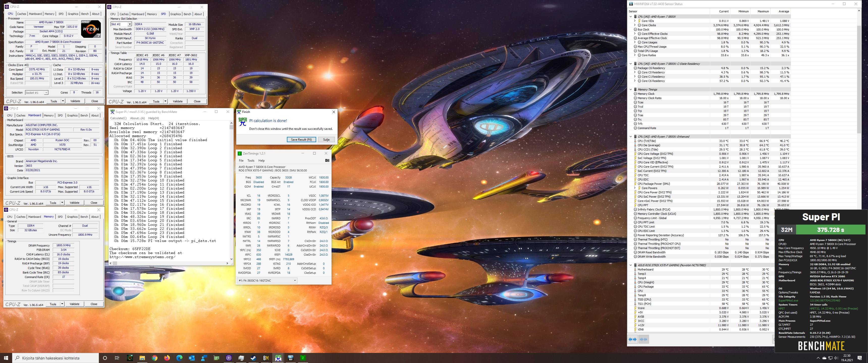Expand Core Effective Clocks row

(635, 34)
